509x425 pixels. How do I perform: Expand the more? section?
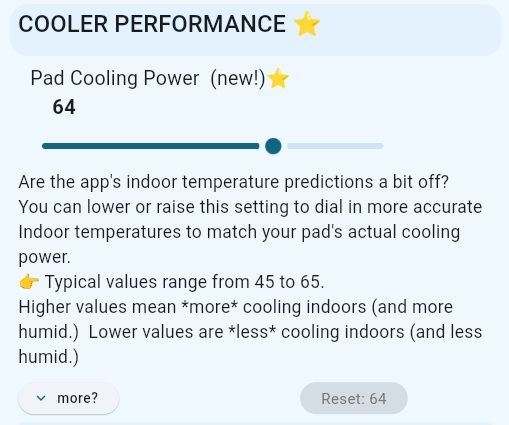point(69,398)
